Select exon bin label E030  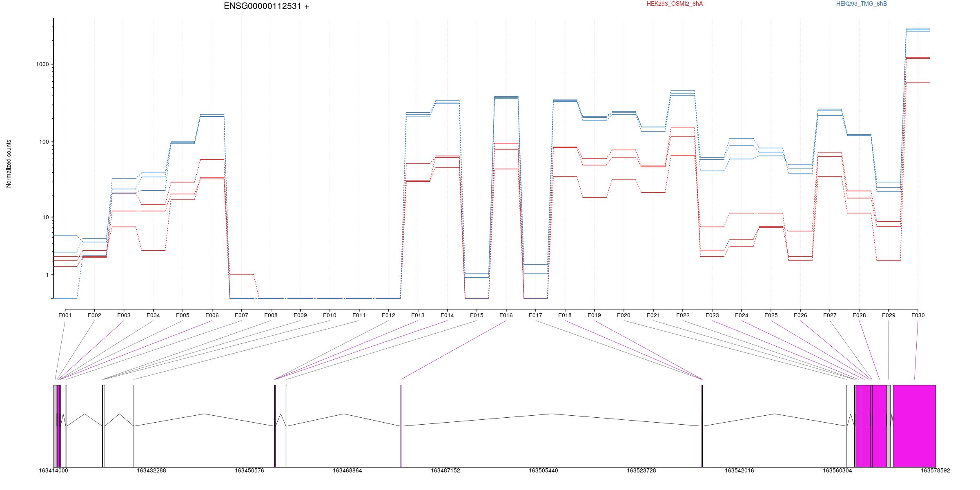point(918,315)
